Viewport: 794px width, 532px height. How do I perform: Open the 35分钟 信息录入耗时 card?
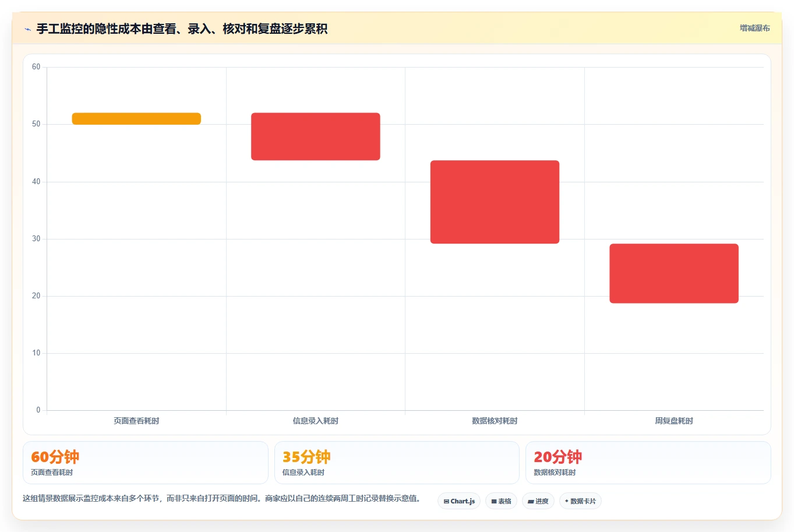[397, 463]
